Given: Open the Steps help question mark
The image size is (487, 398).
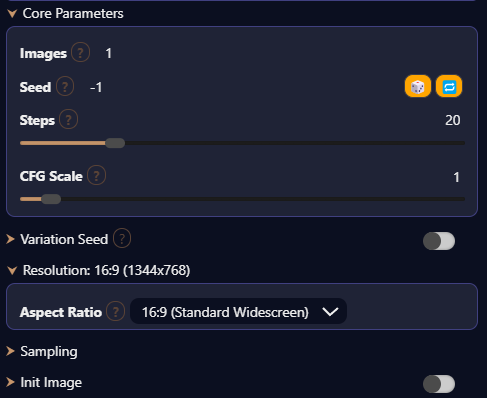Looking at the screenshot, I should point(69,119).
